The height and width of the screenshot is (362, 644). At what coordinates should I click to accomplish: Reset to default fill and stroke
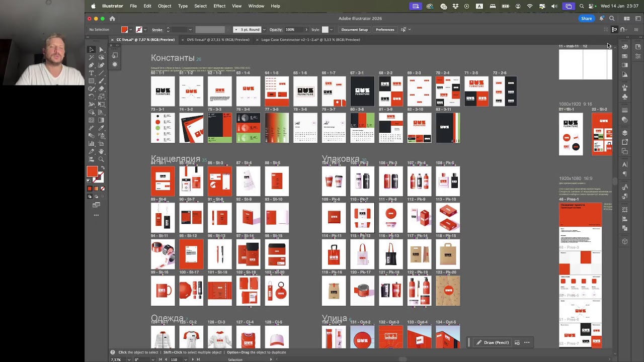(x=89, y=181)
